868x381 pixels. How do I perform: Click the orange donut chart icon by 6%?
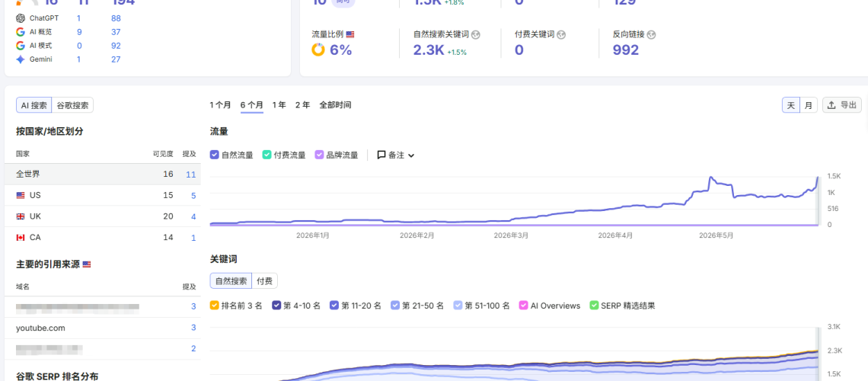coord(318,50)
